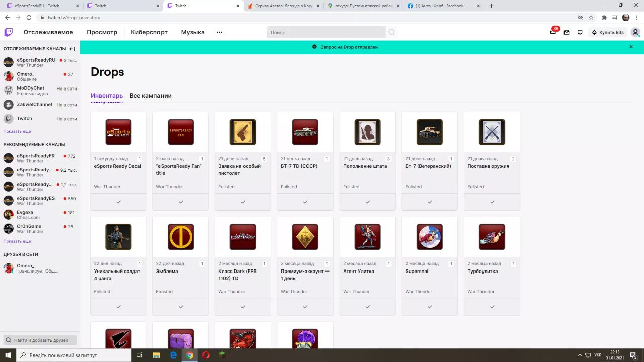The width and height of the screenshot is (644, 362).
Task: Switch to the Facebook browser tab
Action: tap(443, 6)
